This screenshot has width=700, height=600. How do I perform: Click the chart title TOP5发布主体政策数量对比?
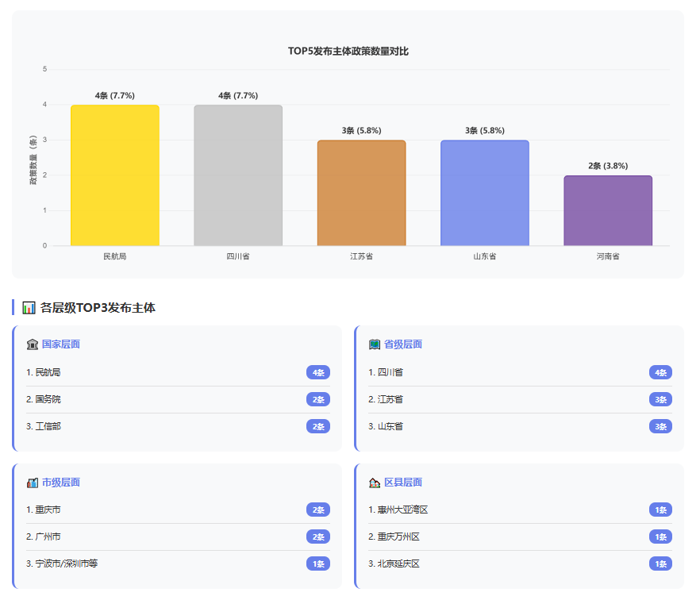(348, 52)
